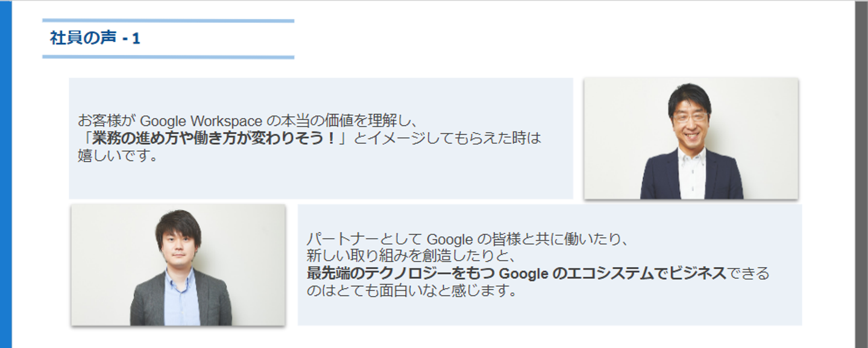Click the blue line below the heading

tap(168, 57)
